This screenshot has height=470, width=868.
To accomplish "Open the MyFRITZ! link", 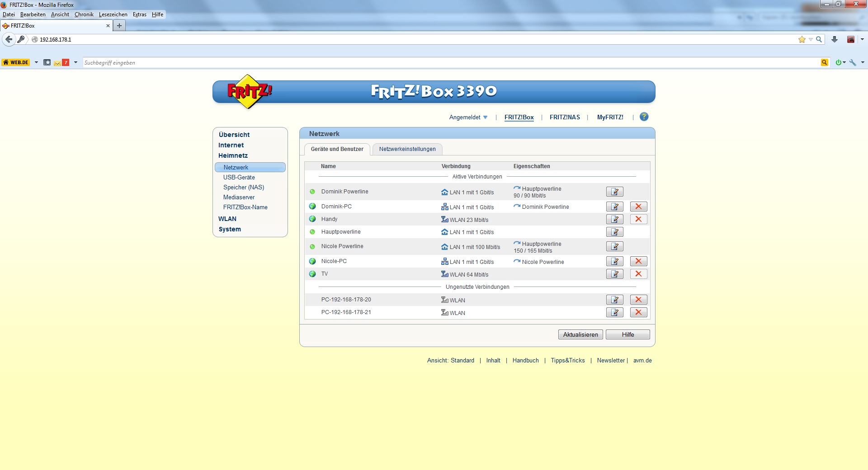I will pos(610,117).
